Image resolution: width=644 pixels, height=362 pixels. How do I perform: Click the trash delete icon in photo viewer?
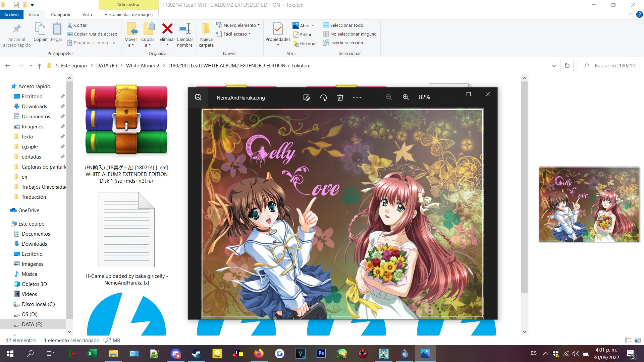[x=340, y=98]
